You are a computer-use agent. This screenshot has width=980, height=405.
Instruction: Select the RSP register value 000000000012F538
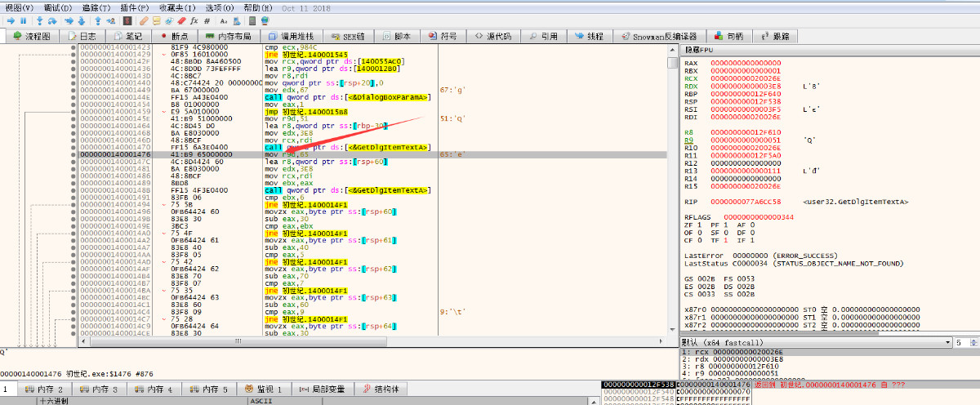[x=746, y=101]
